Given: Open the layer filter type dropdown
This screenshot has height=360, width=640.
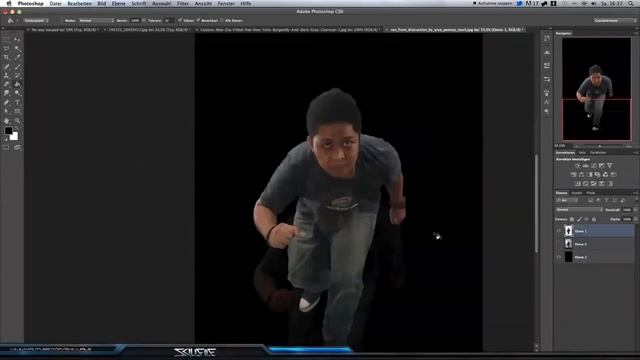Looking at the screenshot, I should (567, 200).
